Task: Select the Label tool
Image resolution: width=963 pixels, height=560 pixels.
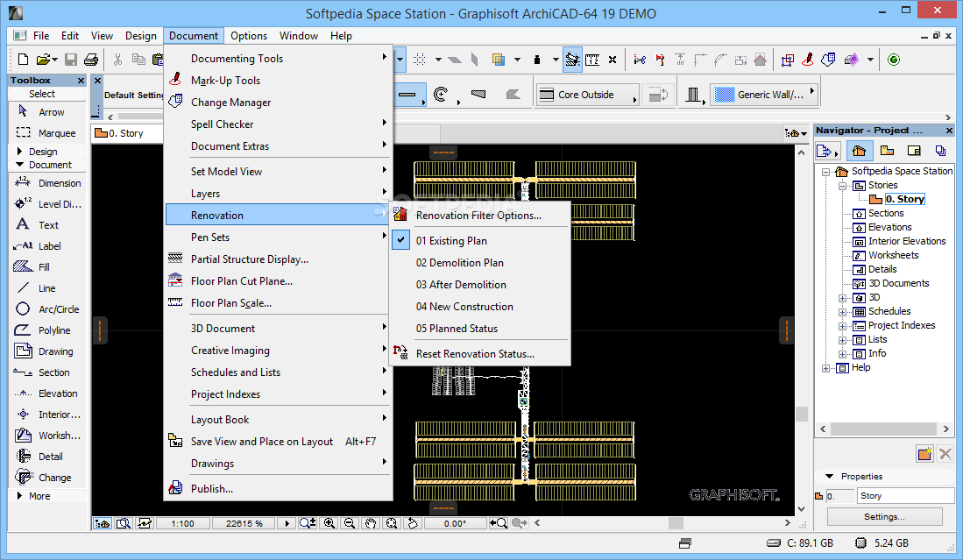Action: [48, 245]
